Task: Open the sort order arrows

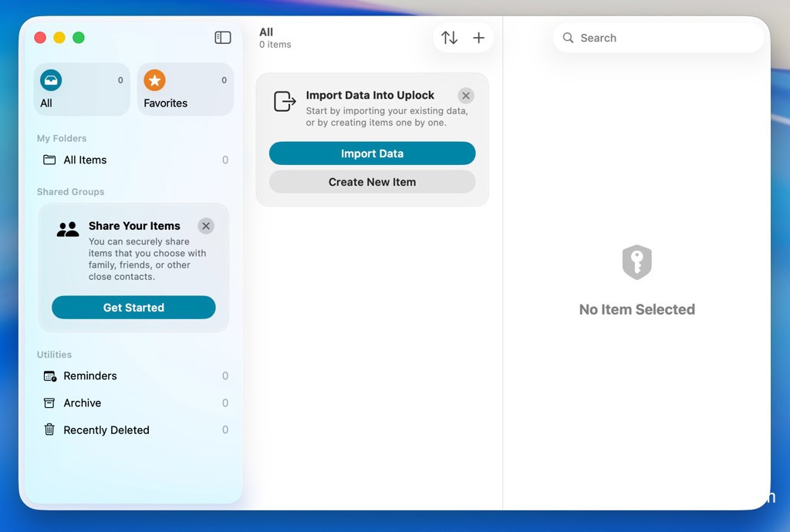Action: (449, 38)
